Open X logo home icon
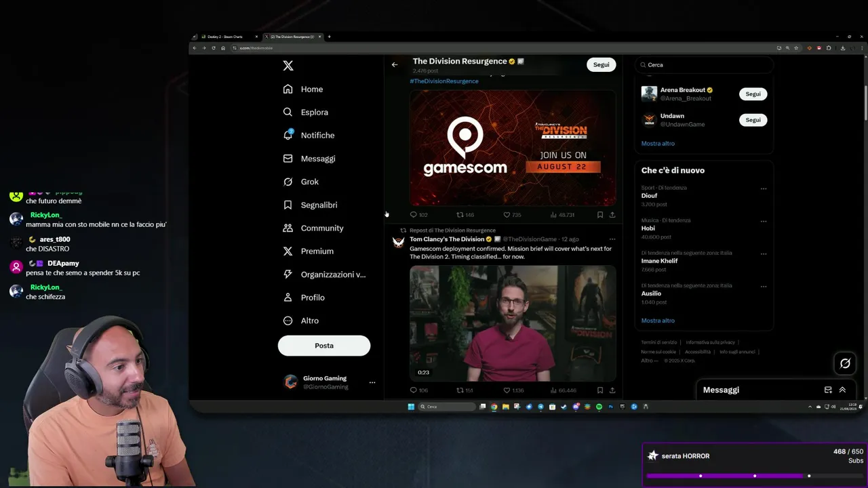This screenshot has height=488, width=868. coord(288,66)
